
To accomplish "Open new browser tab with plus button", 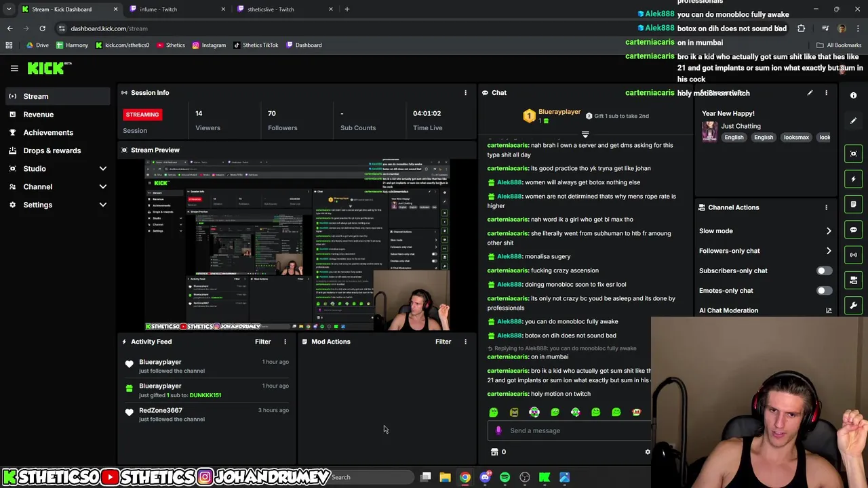I will 347,9.
